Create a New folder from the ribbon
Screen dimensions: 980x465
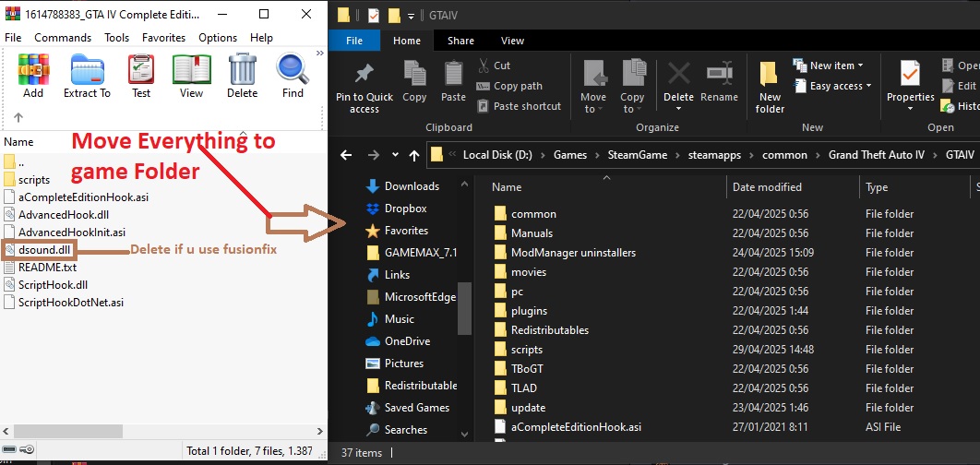pyautogui.click(x=770, y=88)
